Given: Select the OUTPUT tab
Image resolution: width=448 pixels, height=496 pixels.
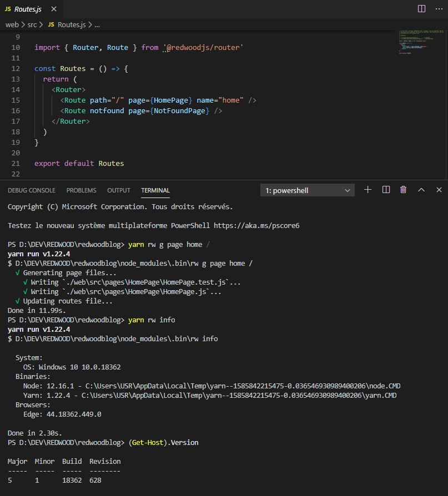Looking at the screenshot, I should tap(118, 190).
